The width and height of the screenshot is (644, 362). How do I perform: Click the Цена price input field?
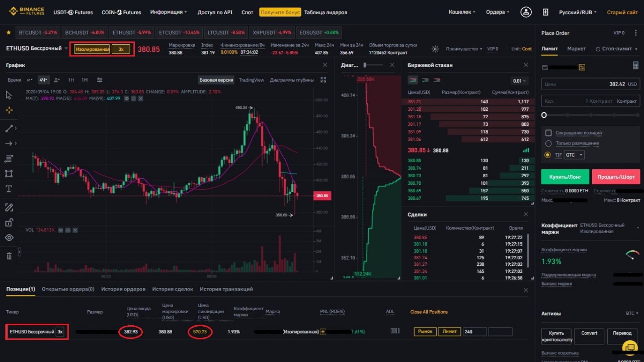[590, 84]
